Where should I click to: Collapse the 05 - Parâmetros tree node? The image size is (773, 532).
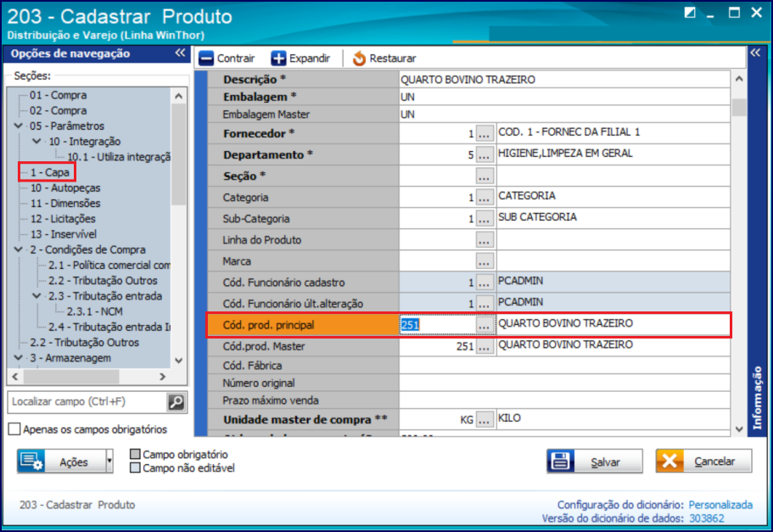(19, 126)
